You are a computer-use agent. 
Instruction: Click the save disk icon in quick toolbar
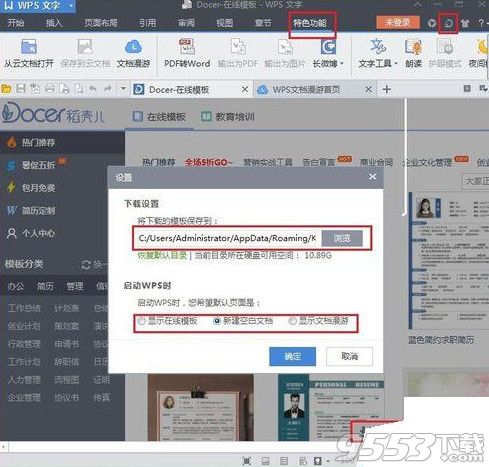point(21,89)
